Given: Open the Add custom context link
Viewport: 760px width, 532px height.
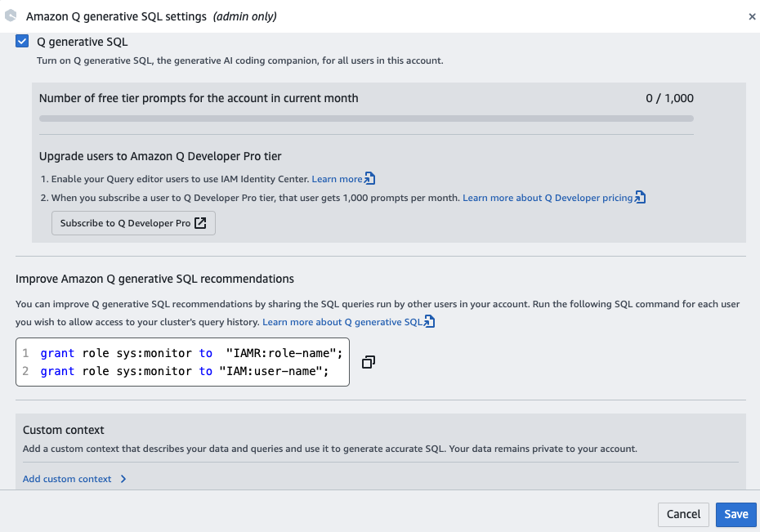Looking at the screenshot, I should (67, 479).
